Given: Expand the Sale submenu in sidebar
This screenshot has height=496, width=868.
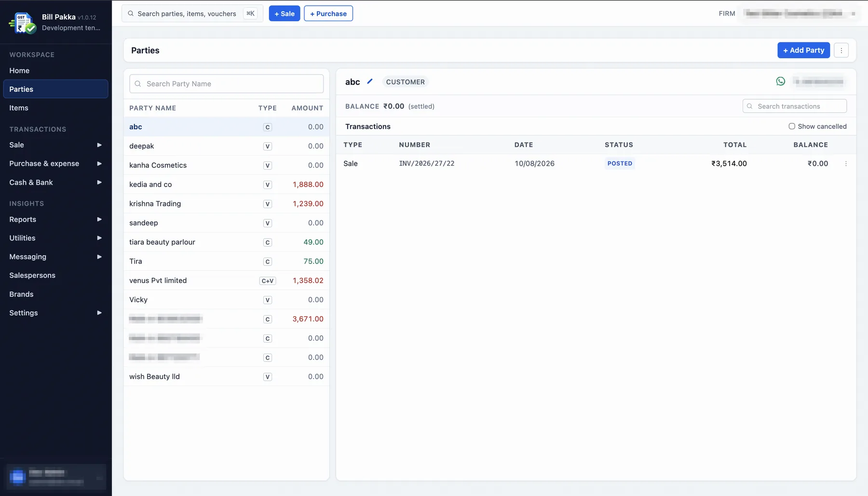Looking at the screenshot, I should pyautogui.click(x=55, y=145).
